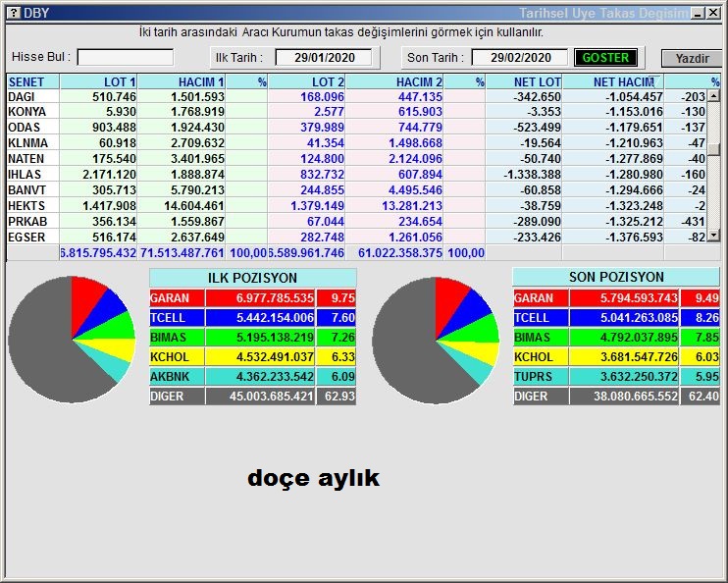Sort by NET LOT column header
This screenshot has height=583, width=728.
(x=524, y=82)
